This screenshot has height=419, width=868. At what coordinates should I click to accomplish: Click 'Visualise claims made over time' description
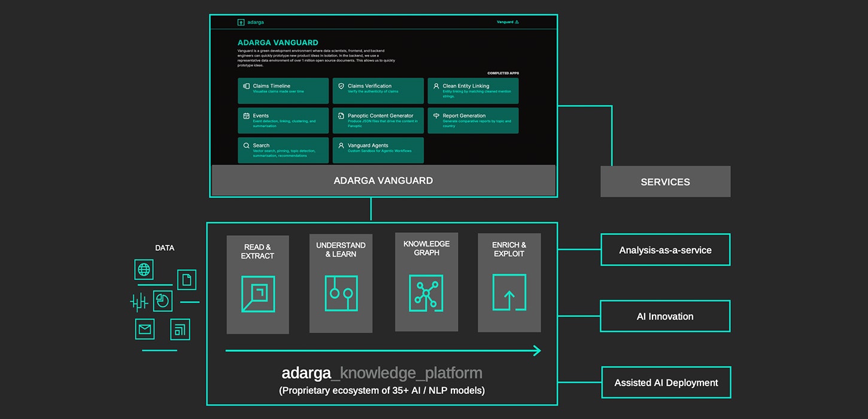(x=278, y=92)
